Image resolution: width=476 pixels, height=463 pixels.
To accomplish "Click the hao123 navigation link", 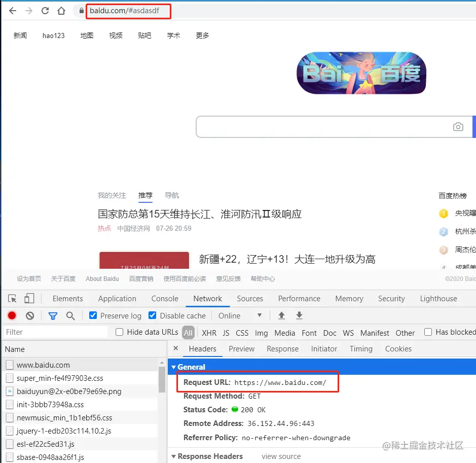I will [x=53, y=35].
